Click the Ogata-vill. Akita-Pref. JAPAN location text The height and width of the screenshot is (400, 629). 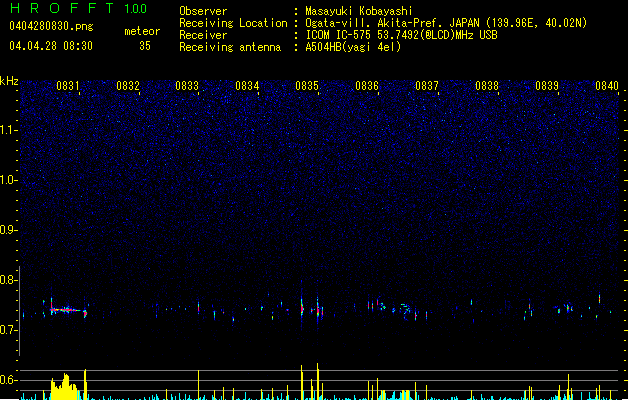click(x=446, y=23)
